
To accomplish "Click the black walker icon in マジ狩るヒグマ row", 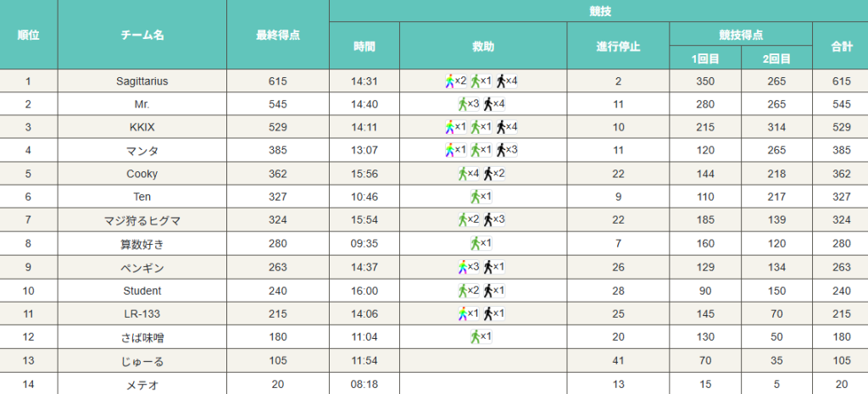I will tap(489, 220).
